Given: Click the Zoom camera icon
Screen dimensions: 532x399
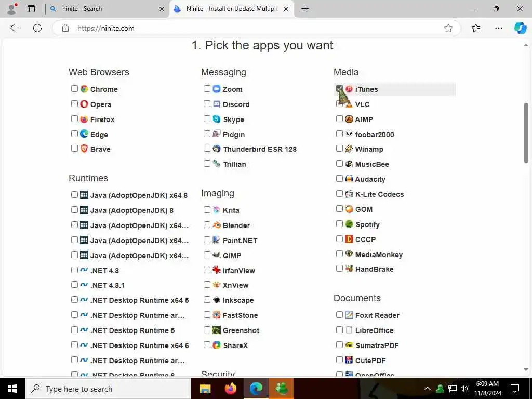Looking at the screenshot, I should 217,89.
